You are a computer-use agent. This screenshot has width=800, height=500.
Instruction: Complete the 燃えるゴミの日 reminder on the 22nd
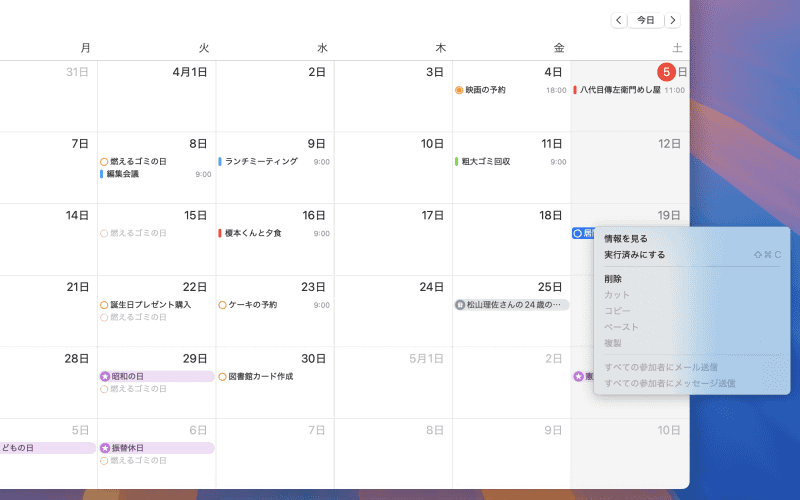coord(104,317)
